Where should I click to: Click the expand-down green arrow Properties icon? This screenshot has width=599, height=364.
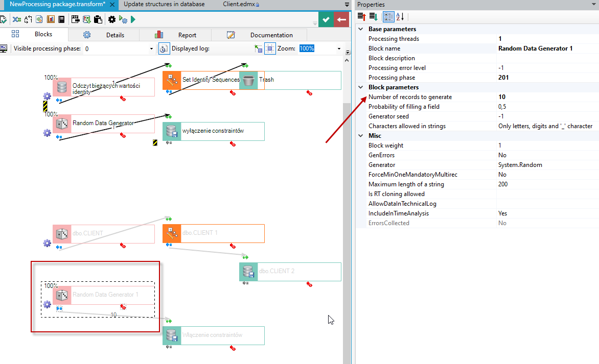point(373,17)
